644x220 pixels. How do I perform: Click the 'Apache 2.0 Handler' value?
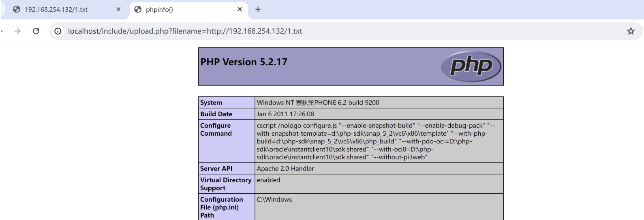(x=285, y=169)
